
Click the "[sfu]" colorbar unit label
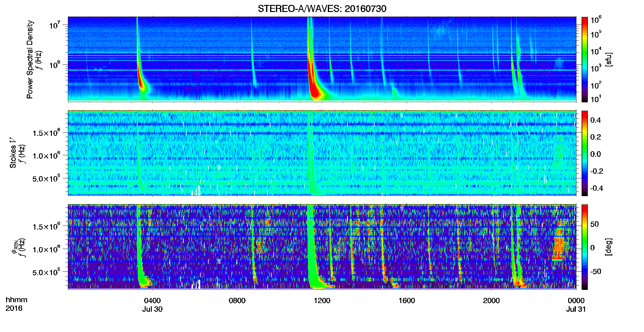609,59
